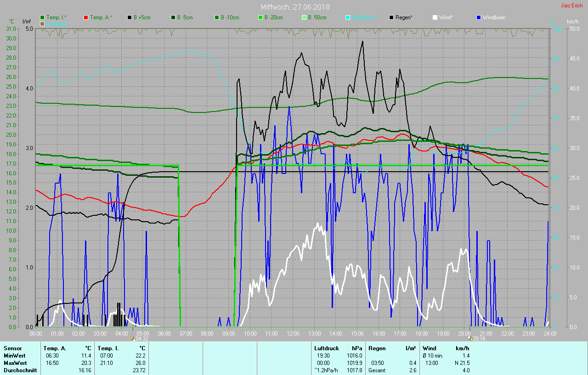Click the 'km/h' axis unit label at top right
Image resolution: width=588 pixels, height=375 pixels.
pyautogui.click(x=573, y=22)
